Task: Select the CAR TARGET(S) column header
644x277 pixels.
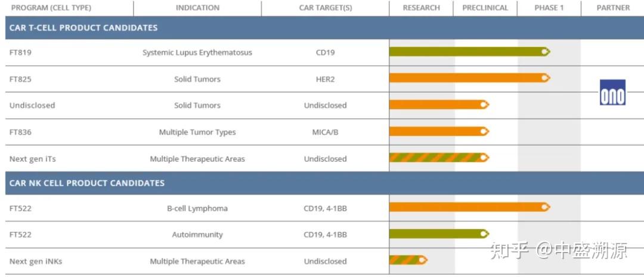Action: click(326, 8)
